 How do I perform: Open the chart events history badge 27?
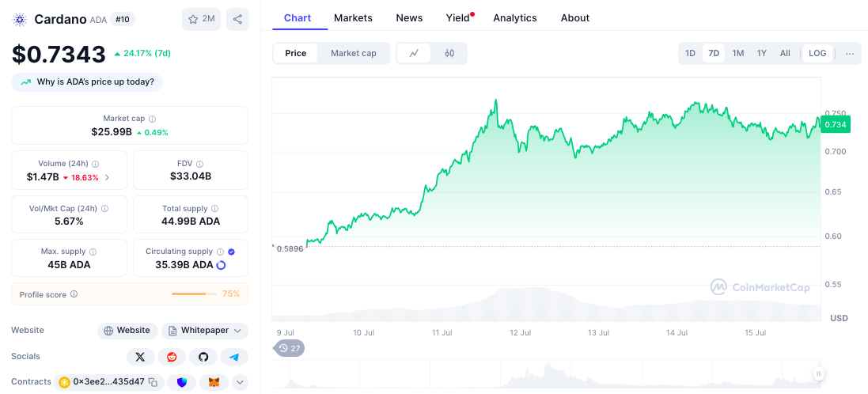(x=289, y=348)
